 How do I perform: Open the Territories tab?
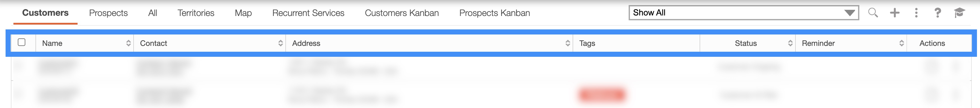tap(196, 13)
